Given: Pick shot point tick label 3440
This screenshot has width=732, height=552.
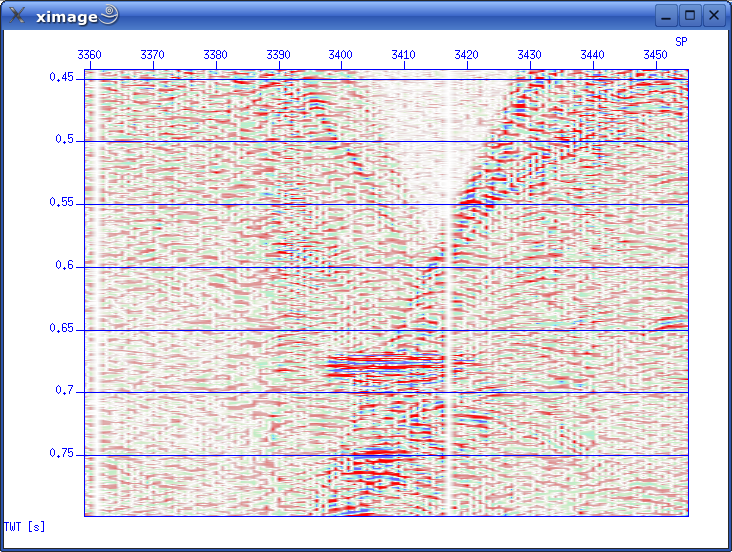Looking at the screenshot, I should (x=592, y=54).
